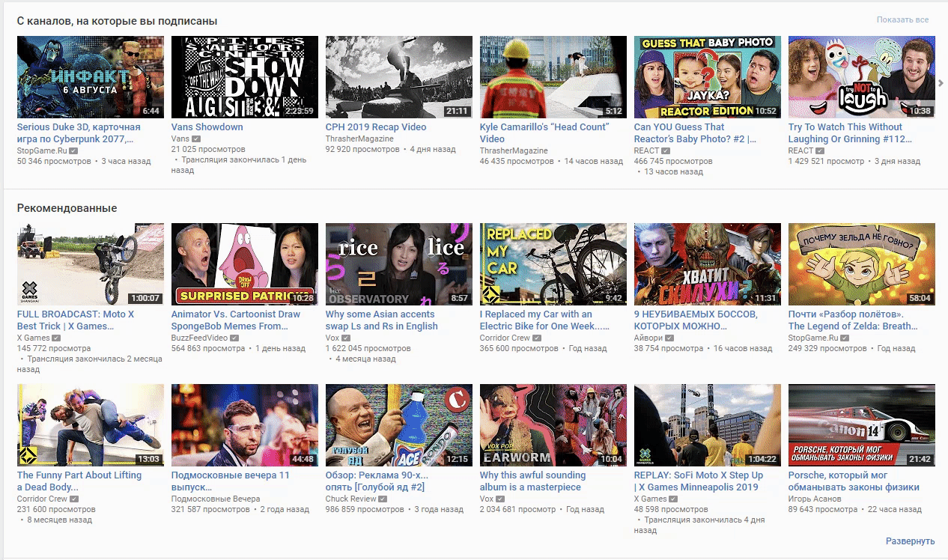
Task: Open title 'Обзор: Реклама 90-х' Голубой яд
Action: point(377,481)
